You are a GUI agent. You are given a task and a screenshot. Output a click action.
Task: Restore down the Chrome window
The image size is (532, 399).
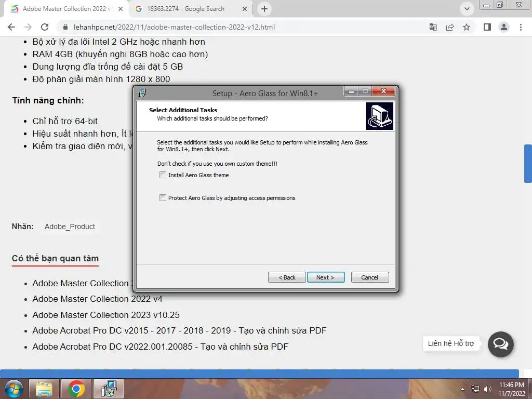point(500,5)
